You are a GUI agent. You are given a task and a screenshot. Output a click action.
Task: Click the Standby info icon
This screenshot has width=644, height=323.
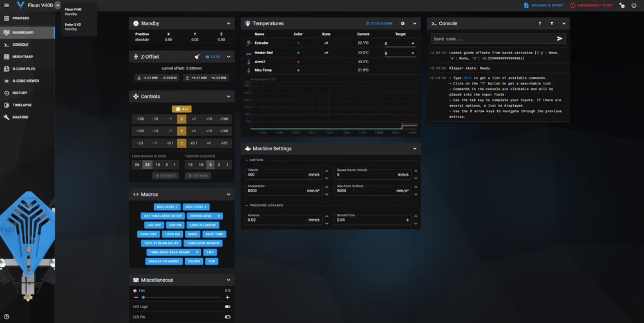click(x=135, y=23)
